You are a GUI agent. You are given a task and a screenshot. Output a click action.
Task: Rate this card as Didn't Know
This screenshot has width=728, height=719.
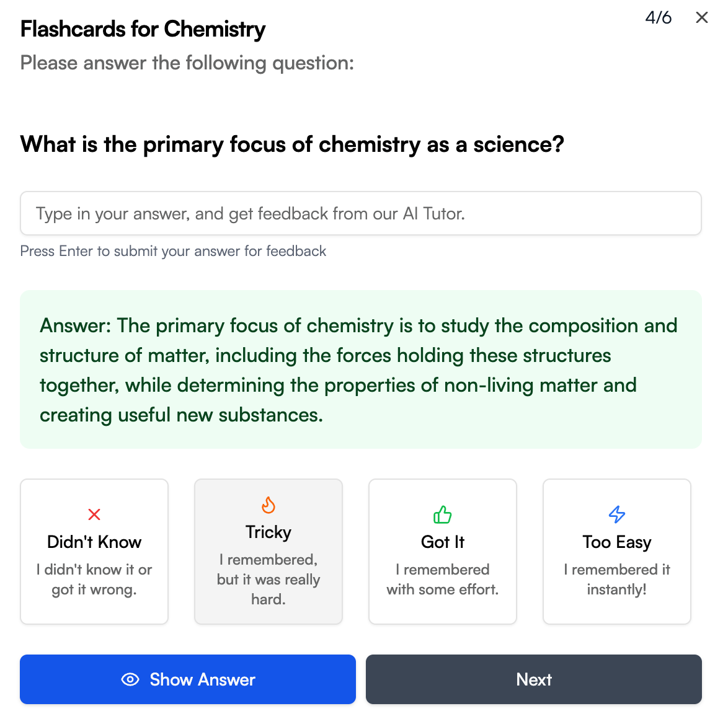tap(94, 552)
